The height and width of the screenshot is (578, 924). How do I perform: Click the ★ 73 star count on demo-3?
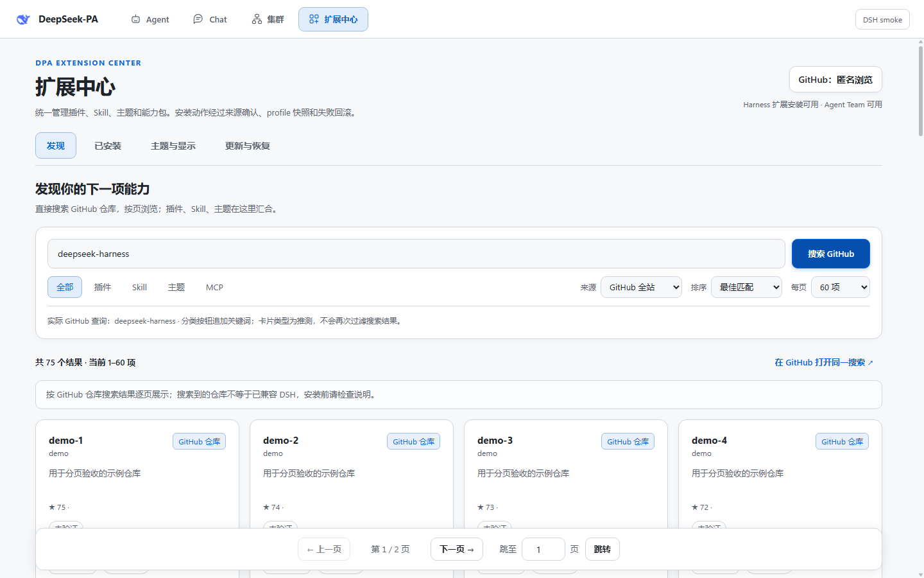click(488, 507)
